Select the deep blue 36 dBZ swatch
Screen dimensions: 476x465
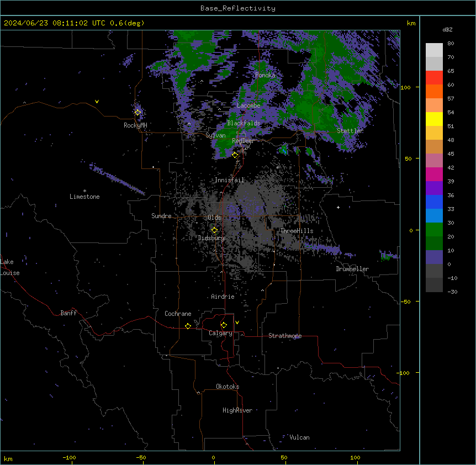point(434,202)
